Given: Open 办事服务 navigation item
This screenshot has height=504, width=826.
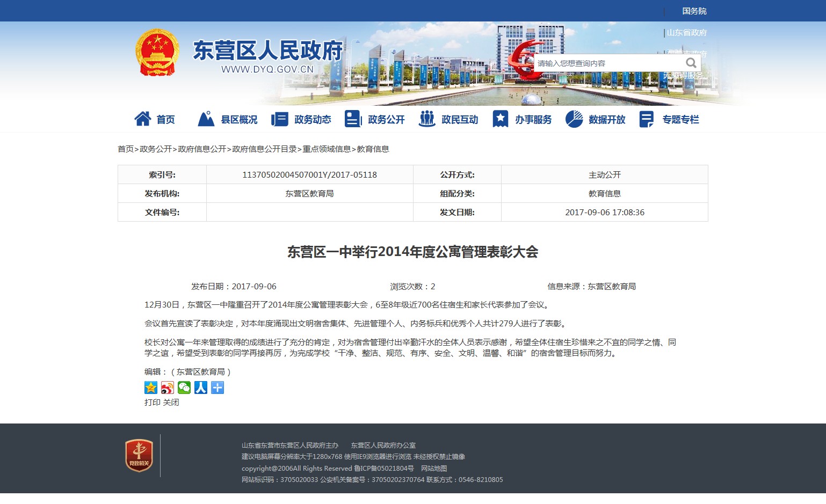Looking at the screenshot, I should point(522,119).
